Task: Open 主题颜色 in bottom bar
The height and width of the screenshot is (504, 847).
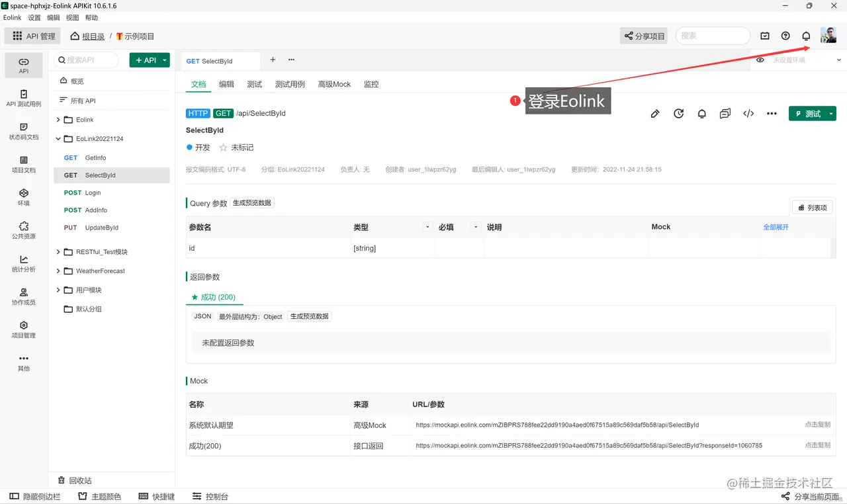Action: [x=100, y=496]
